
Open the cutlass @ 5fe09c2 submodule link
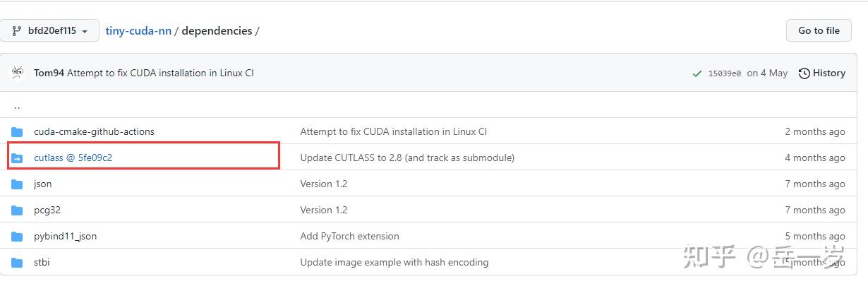(73, 158)
